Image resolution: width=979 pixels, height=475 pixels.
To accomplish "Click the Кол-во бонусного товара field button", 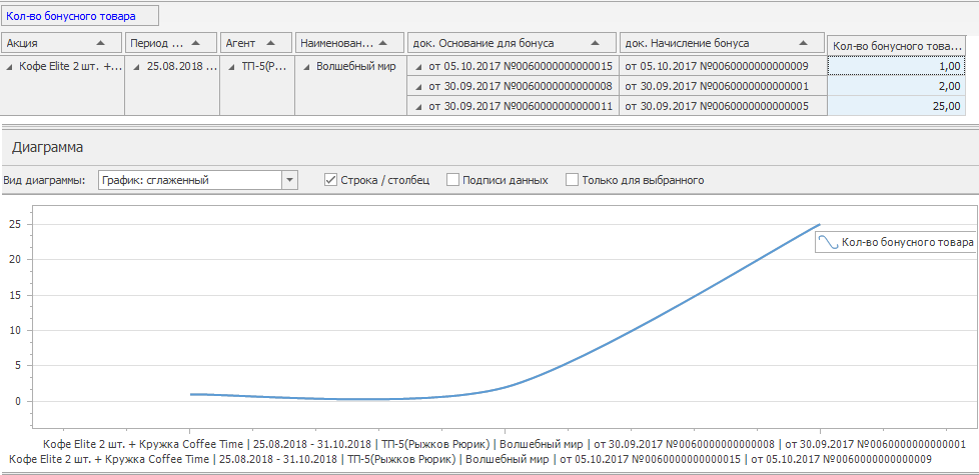I will pyautogui.click(x=80, y=16).
